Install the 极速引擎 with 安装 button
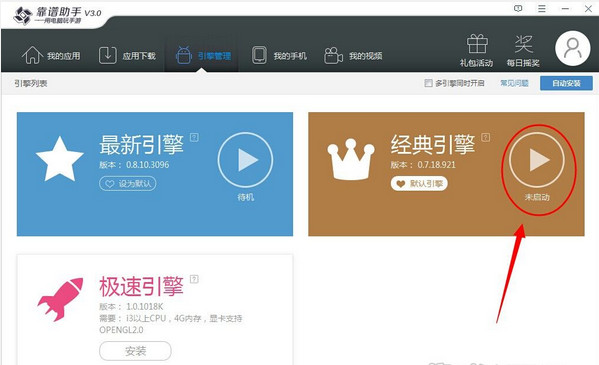This screenshot has height=365, width=599. pyautogui.click(x=135, y=351)
